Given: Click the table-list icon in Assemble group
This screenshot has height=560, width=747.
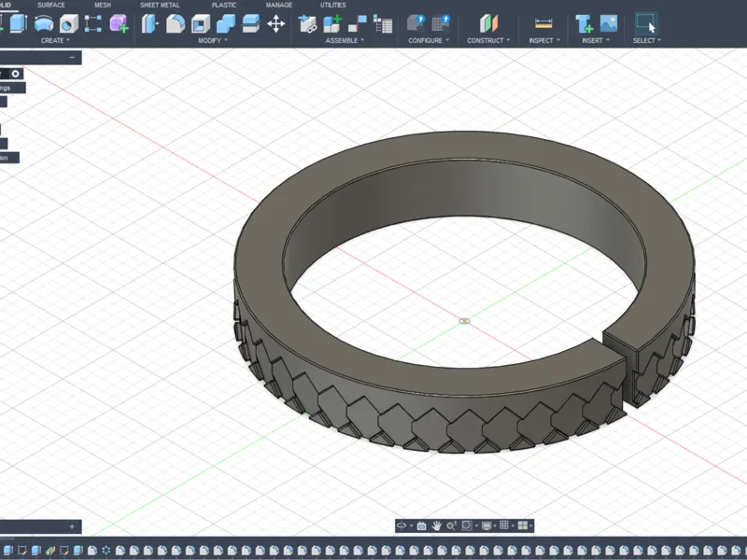Looking at the screenshot, I should coord(383,24).
